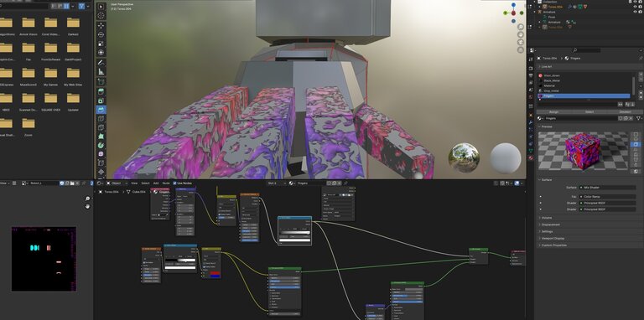This screenshot has width=644, height=320.
Task: Select the Spin tool
Action: [101, 145]
